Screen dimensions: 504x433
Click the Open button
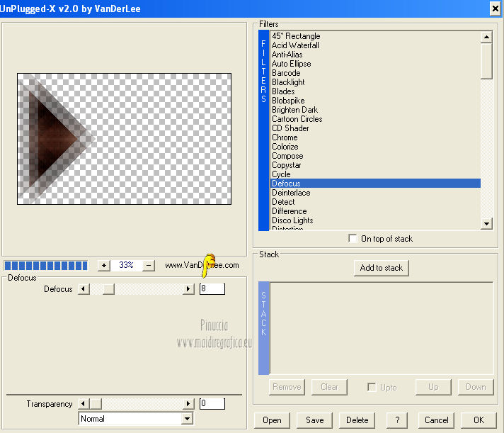272,420
